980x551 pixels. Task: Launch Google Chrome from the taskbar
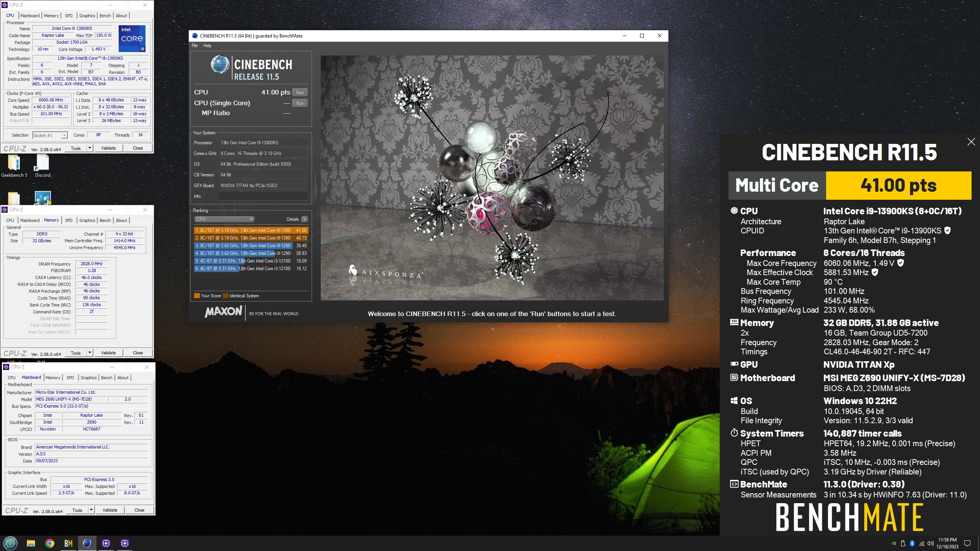pyautogui.click(x=49, y=543)
